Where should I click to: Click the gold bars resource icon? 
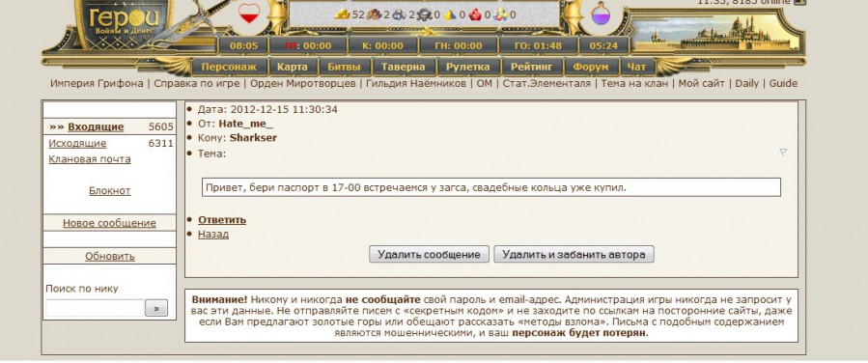tap(342, 14)
